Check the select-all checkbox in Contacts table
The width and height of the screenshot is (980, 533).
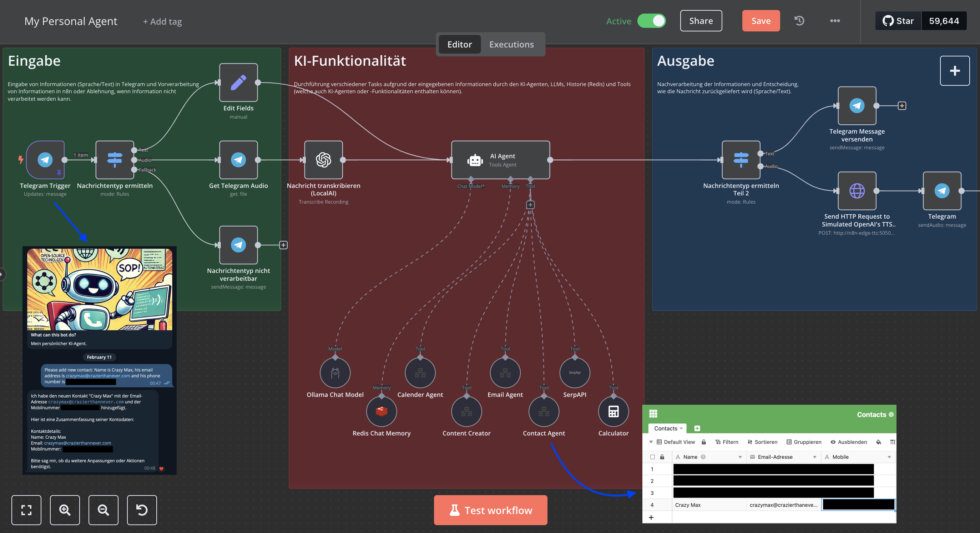coord(652,457)
